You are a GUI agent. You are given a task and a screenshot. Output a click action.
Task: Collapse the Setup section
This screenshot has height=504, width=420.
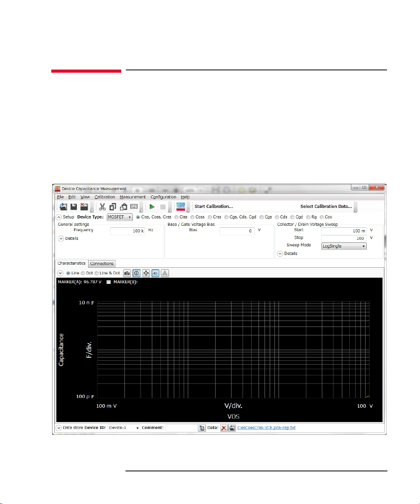(59, 217)
